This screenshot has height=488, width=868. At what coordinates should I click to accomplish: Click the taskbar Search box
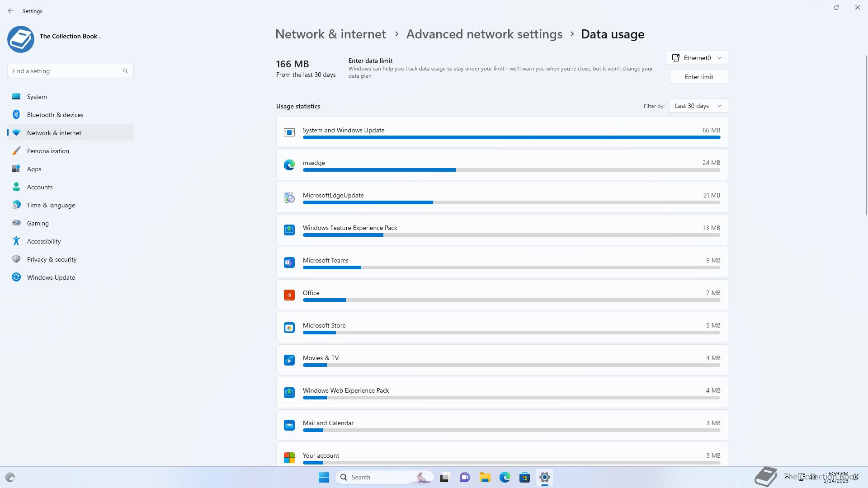tap(385, 477)
